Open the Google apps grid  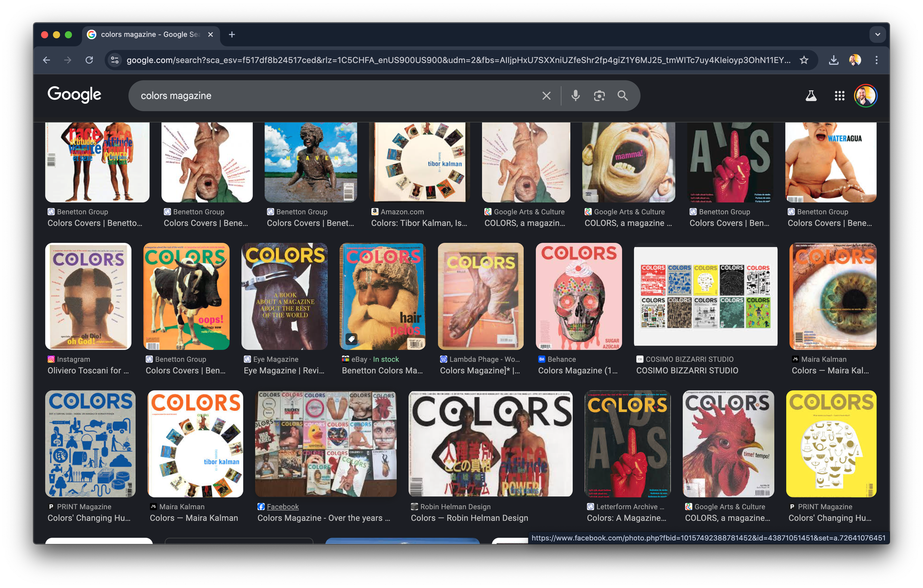point(840,96)
